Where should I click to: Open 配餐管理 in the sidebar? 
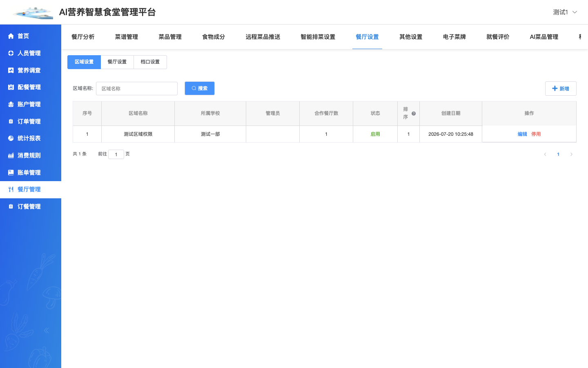31,87
